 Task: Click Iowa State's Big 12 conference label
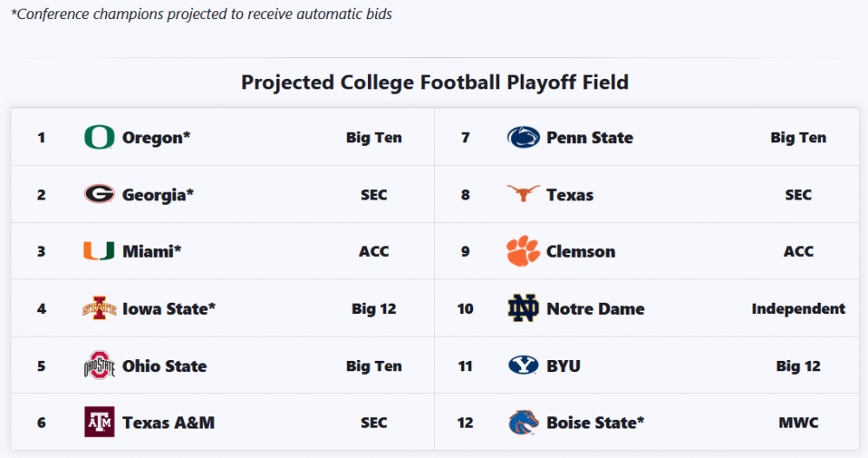[x=373, y=309]
